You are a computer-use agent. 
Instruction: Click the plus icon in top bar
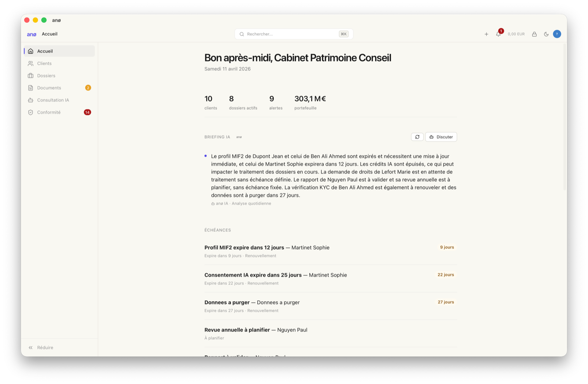point(486,34)
